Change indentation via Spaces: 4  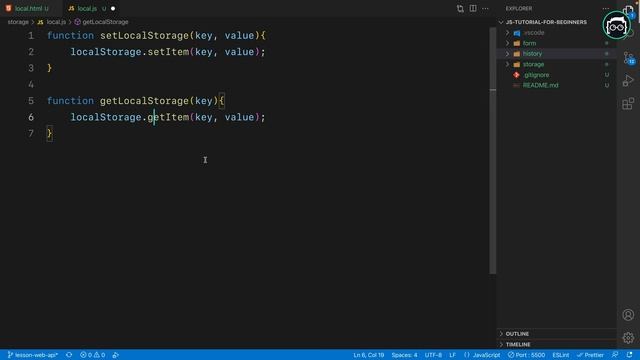[404, 355]
